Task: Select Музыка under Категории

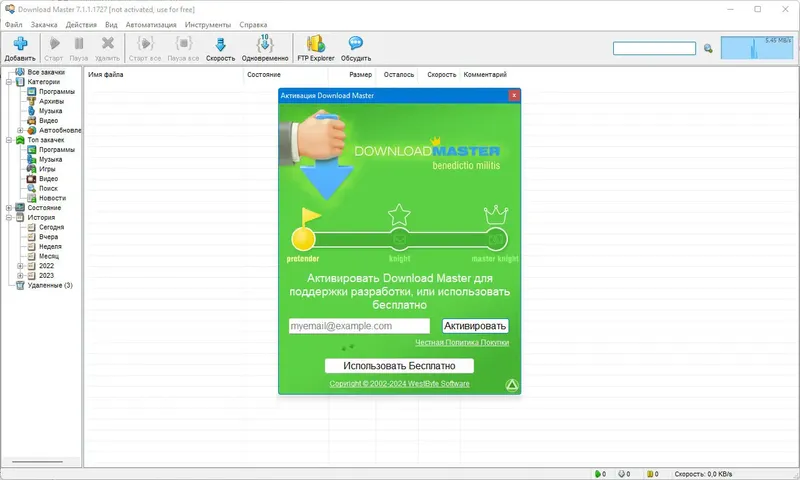Action: click(51, 111)
